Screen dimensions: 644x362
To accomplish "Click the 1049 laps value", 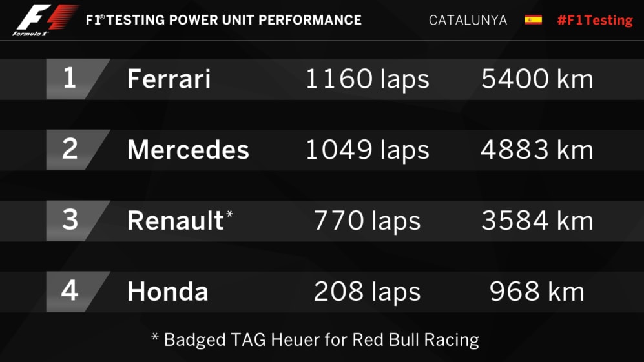I will 367,150.
